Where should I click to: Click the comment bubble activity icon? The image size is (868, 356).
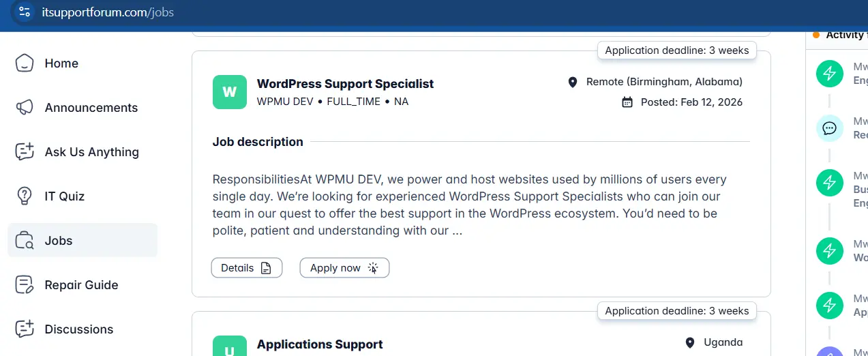[829, 128]
